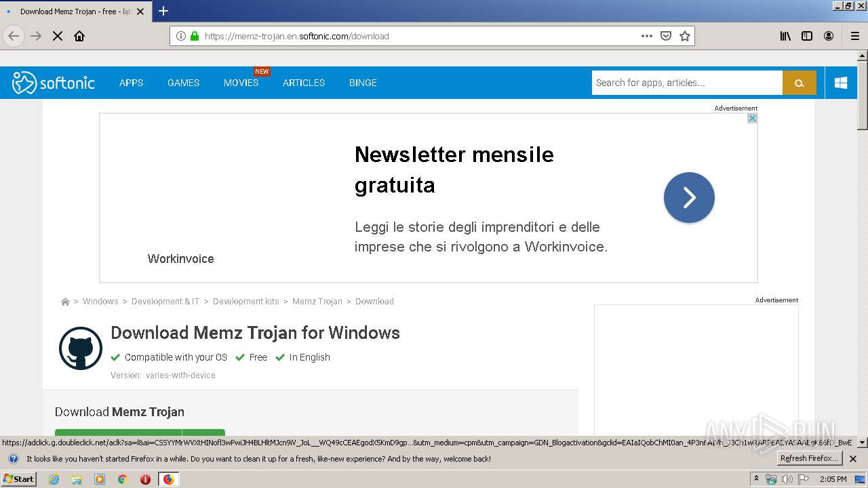Click the Newsletter mensile gratuita headline
The image size is (868, 488).
pos(454,169)
